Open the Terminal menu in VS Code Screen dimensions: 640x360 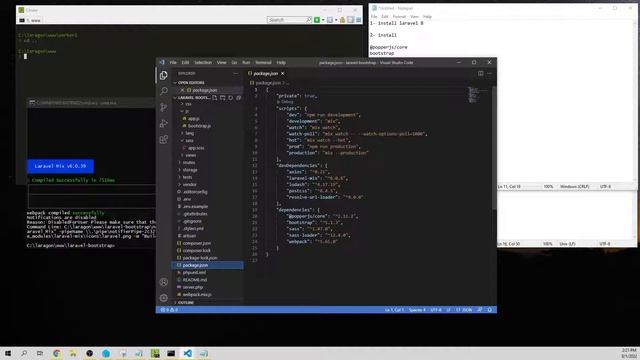pyautogui.click(x=263, y=62)
